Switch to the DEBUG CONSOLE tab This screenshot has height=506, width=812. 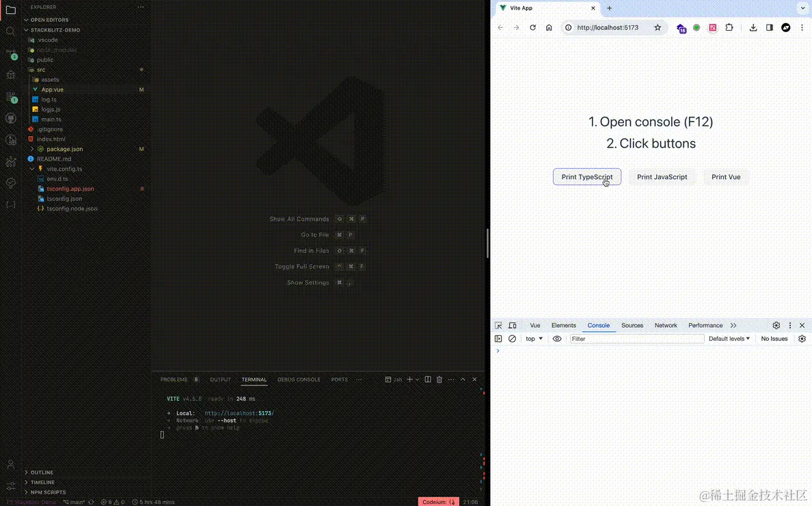click(299, 379)
